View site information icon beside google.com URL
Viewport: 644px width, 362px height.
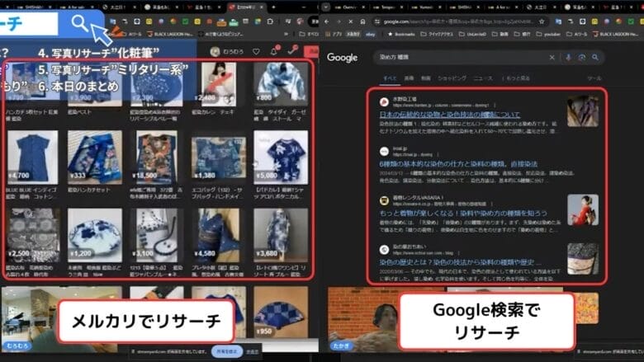coord(376,21)
